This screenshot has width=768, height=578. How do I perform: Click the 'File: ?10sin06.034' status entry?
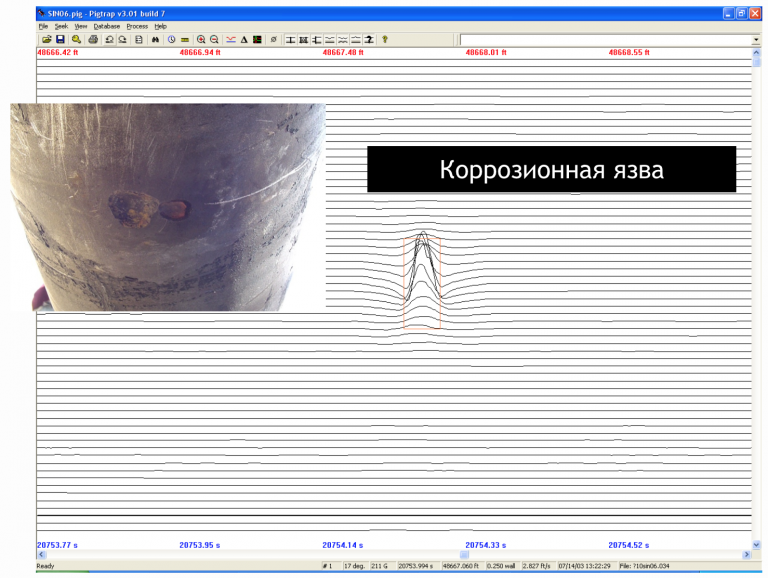[644, 566]
